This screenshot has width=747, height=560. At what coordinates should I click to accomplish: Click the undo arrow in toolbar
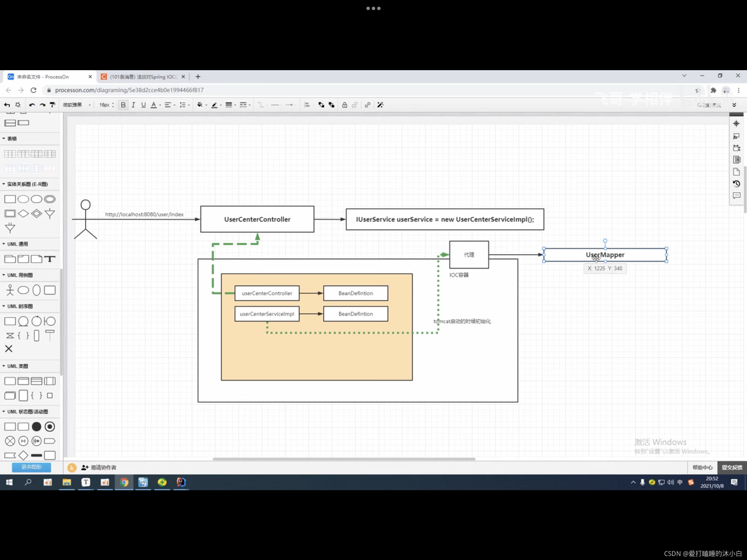[32, 105]
